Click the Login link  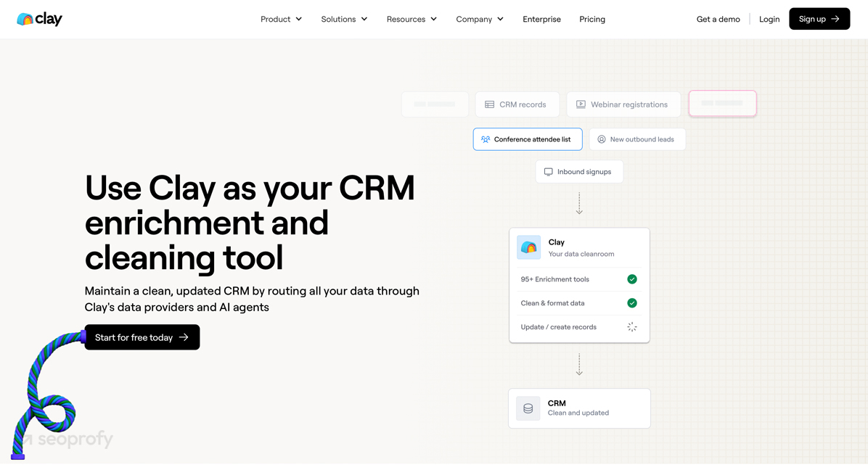pyautogui.click(x=769, y=19)
